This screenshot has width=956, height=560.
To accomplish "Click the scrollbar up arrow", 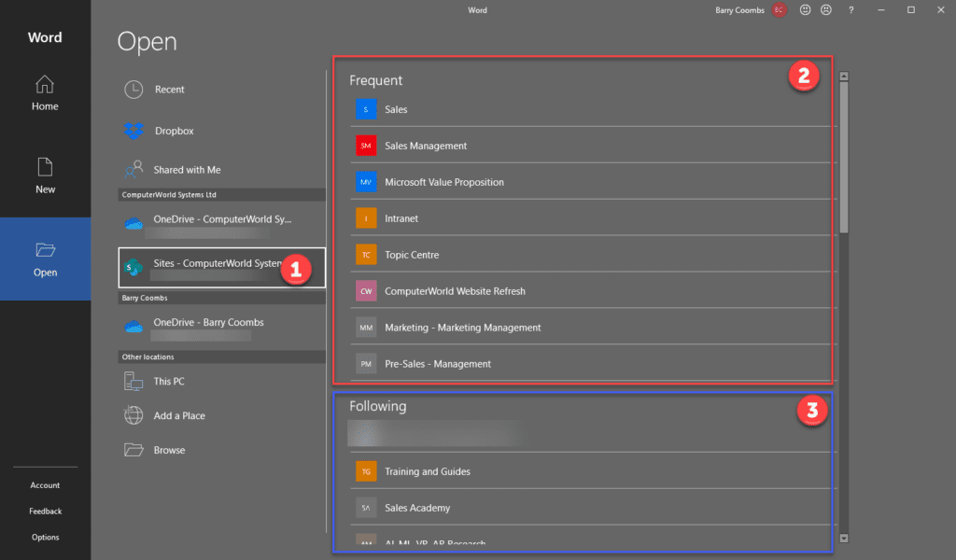I will click(844, 77).
